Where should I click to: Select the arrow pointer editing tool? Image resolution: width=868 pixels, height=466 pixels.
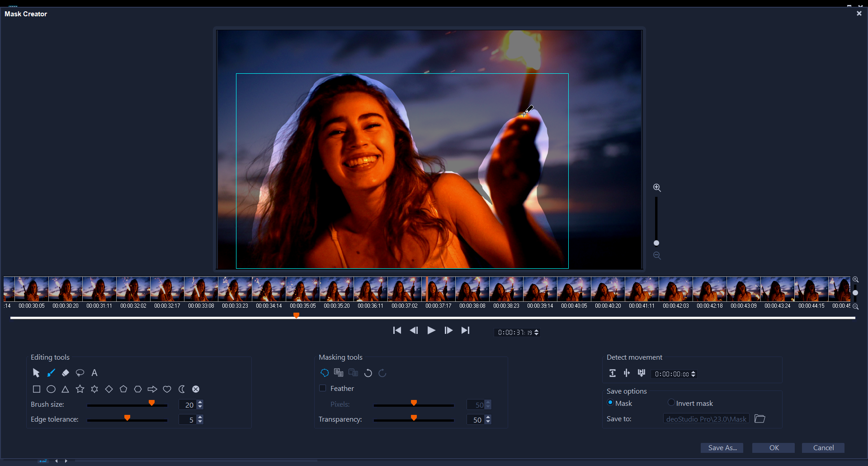tap(36, 373)
